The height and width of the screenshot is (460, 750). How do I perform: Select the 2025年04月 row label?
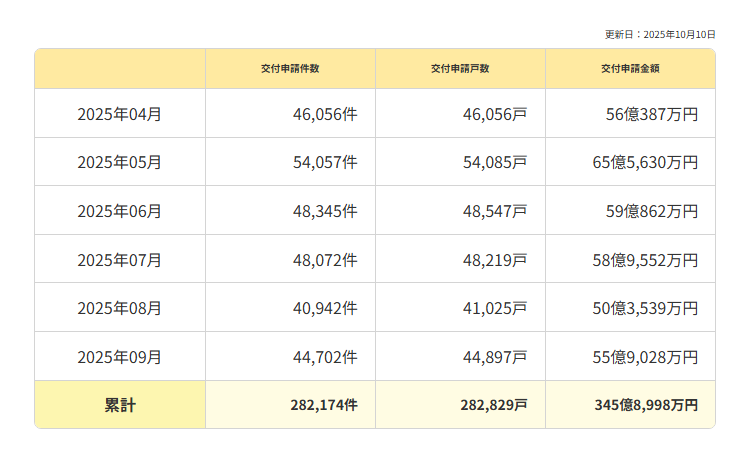pos(120,114)
